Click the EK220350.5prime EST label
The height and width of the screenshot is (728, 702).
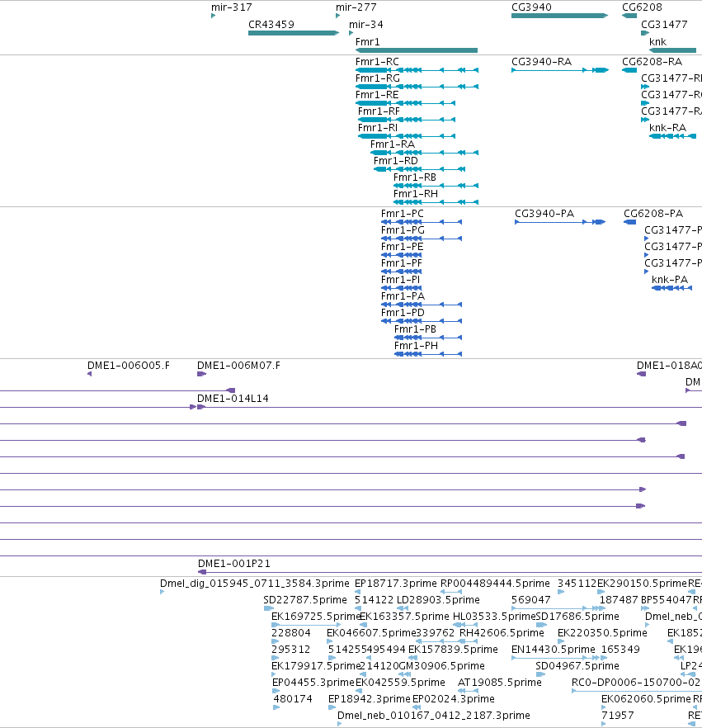(x=602, y=633)
